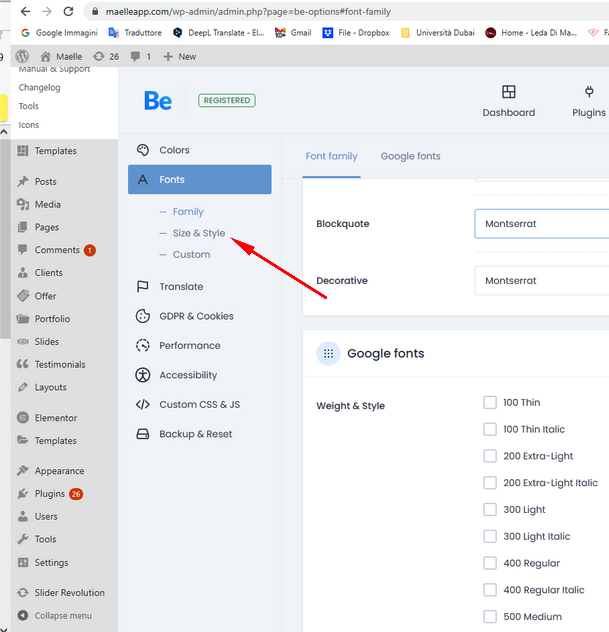Click the browser forward arrow
Image resolution: width=609 pixels, height=632 pixels.
pyautogui.click(x=47, y=12)
